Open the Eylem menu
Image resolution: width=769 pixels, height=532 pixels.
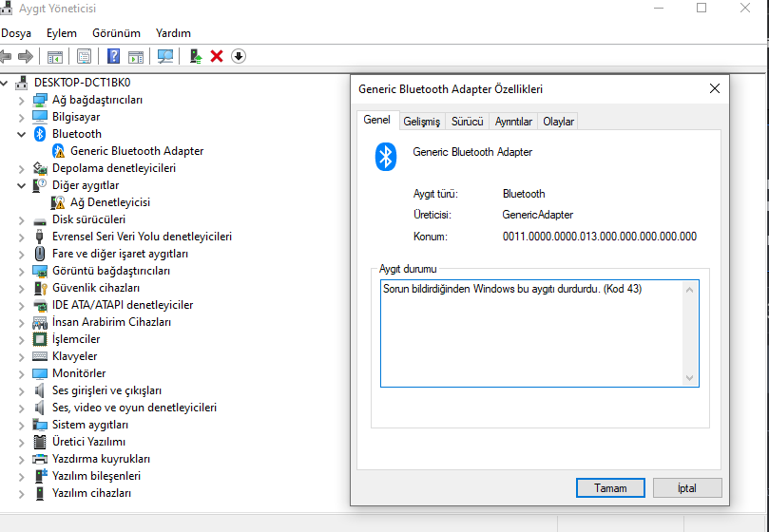point(62,33)
